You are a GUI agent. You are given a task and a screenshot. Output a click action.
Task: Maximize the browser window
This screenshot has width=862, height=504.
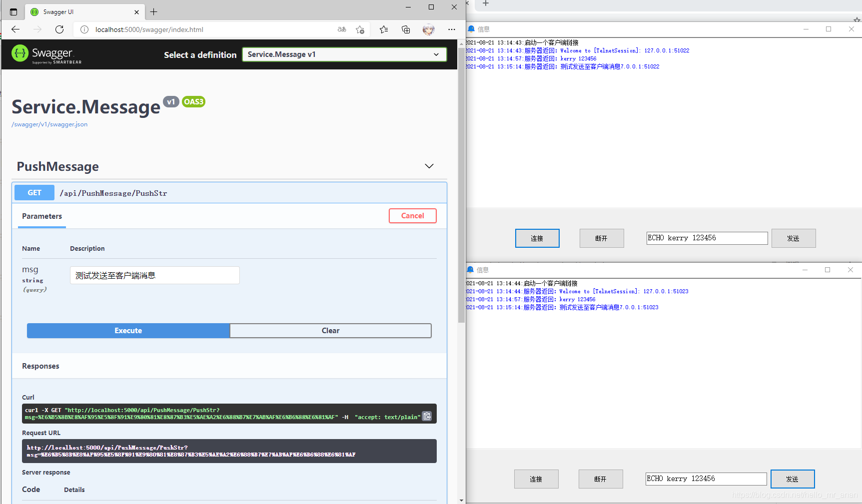click(x=431, y=7)
